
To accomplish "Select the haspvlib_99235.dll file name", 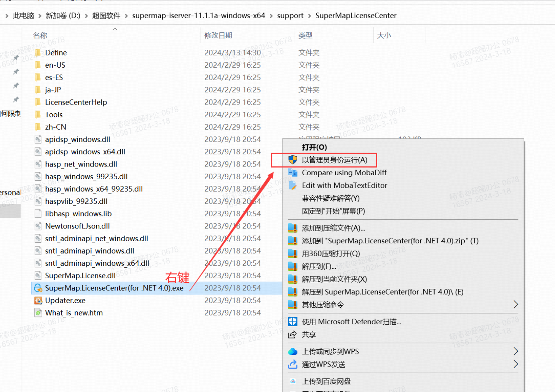I will coord(76,202).
